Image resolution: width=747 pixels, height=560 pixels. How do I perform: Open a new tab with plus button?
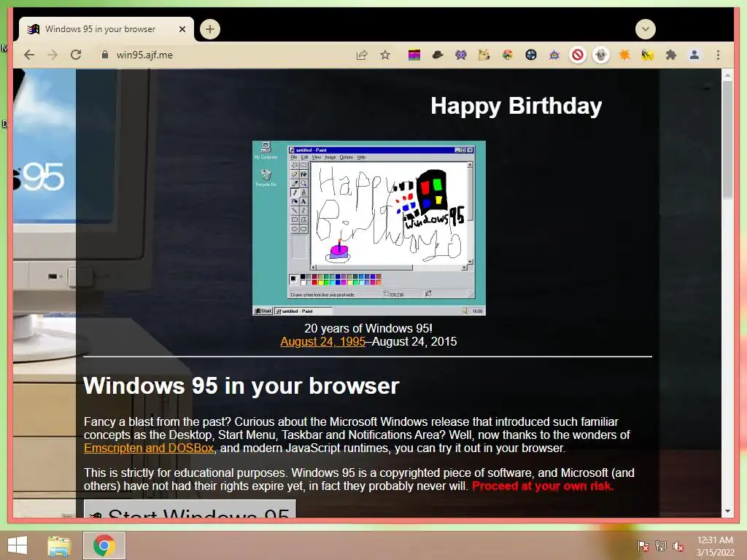click(x=209, y=29)
